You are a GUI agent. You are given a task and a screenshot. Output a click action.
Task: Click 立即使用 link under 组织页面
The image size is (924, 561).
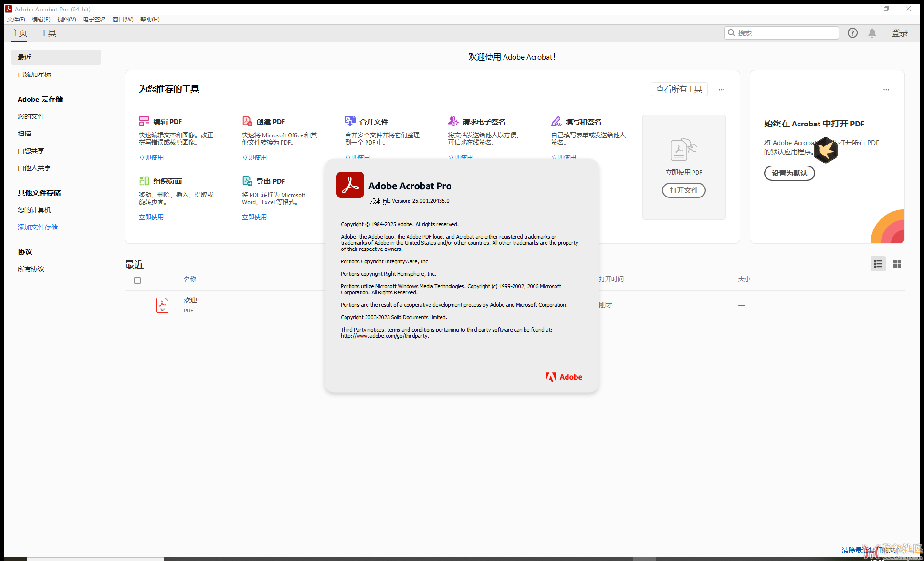[151, 217]
